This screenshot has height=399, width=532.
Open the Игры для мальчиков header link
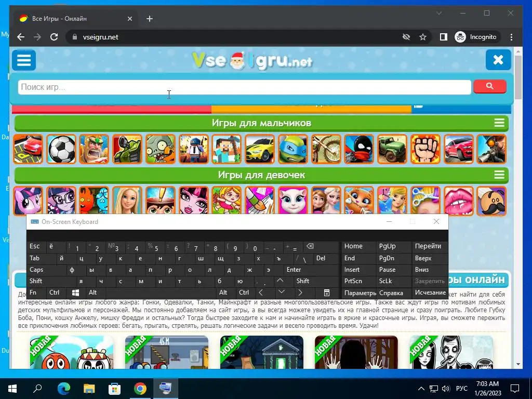tap(261, 123)
